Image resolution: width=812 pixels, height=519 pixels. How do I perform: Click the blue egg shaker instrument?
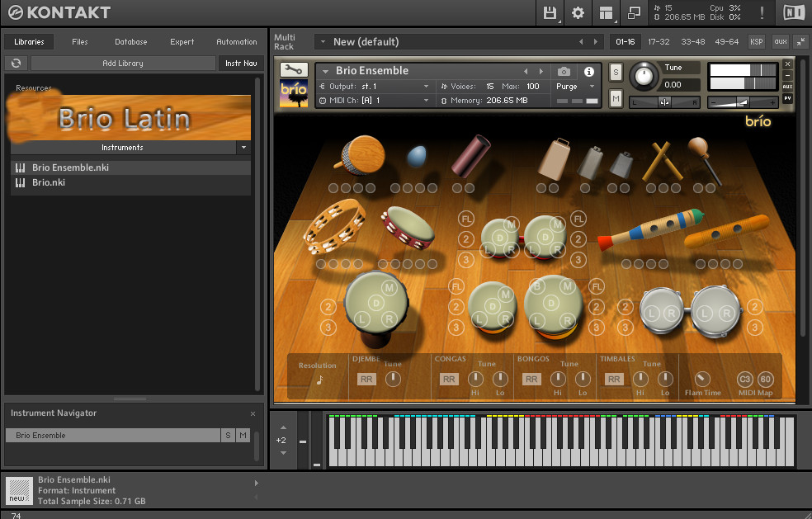click(417, 156)
